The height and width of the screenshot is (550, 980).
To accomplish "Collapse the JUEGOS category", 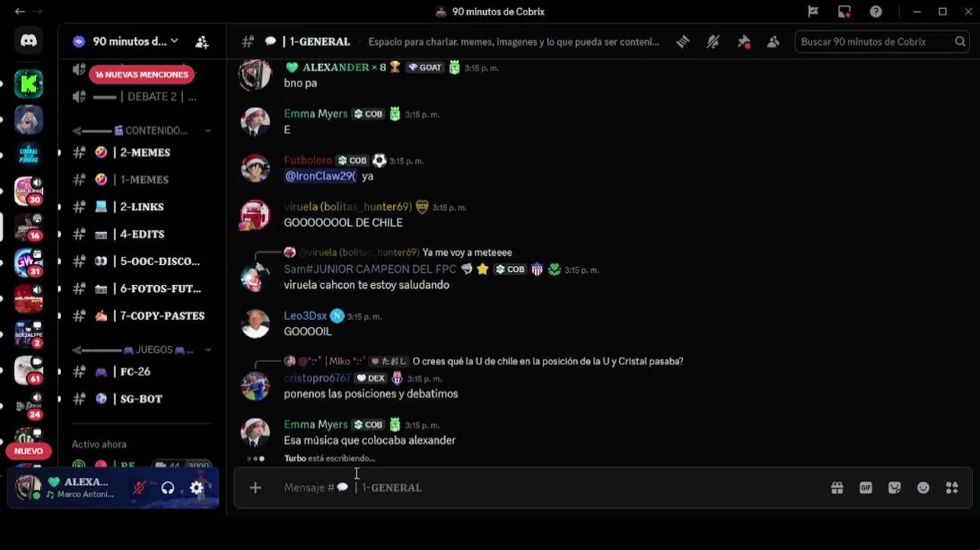I will click(141, 350).
